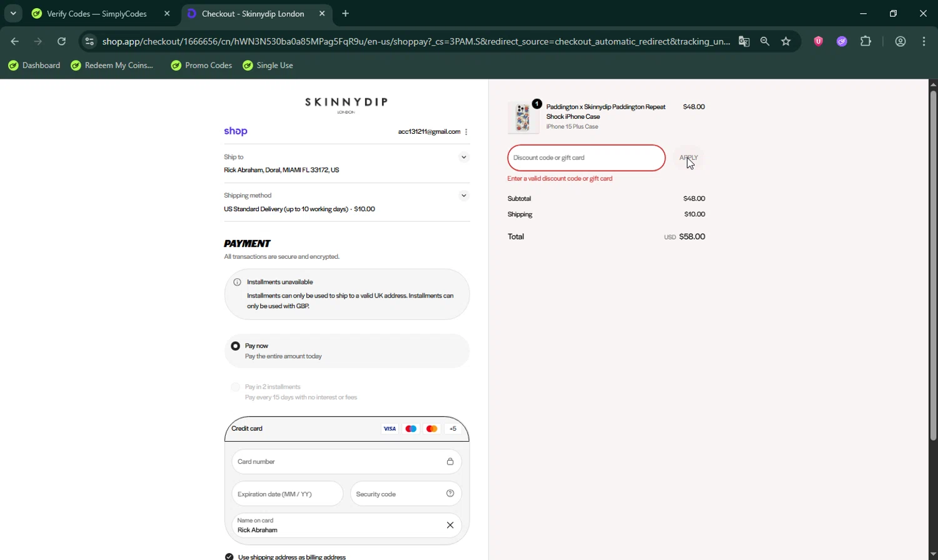Select the Pay now radio option
The height and width of the screenshot is (560, 938).
pyautogui.click(x=235, y=346)
